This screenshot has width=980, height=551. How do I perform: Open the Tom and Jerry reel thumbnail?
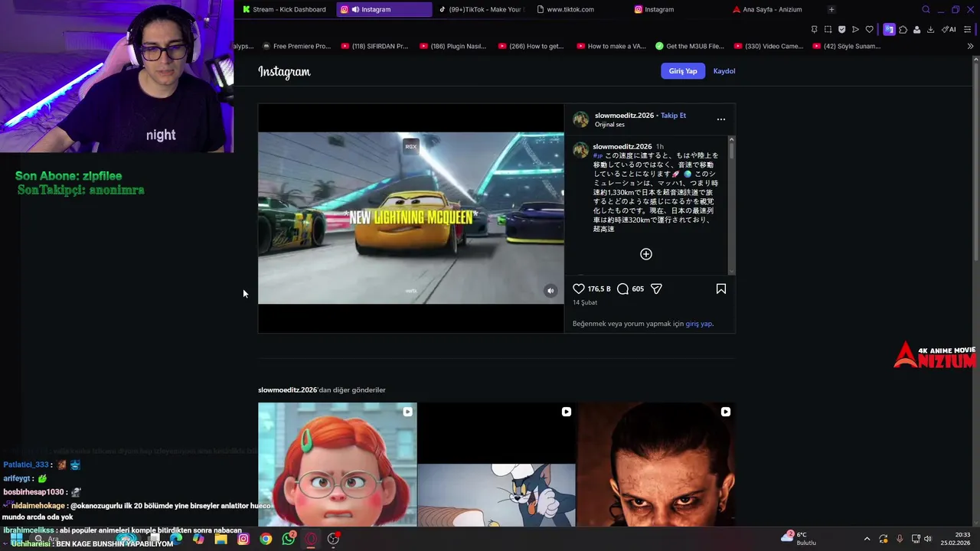point(496,465)
